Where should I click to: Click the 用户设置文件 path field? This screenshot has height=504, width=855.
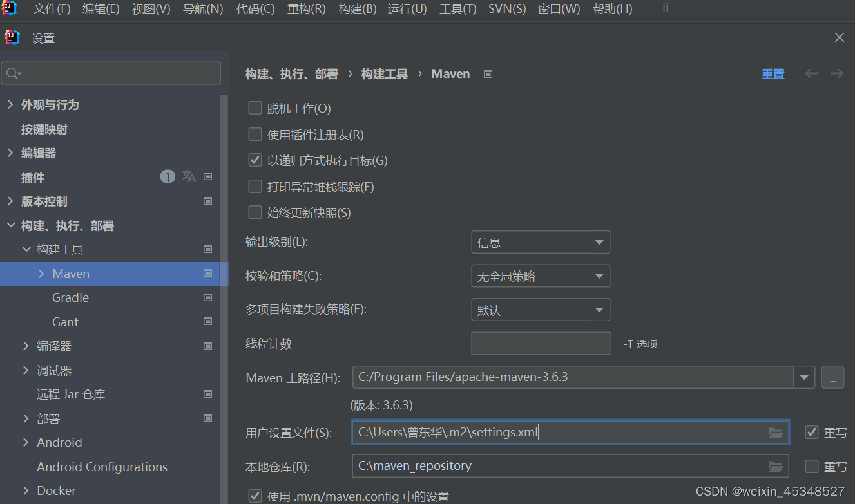(571, 433)
